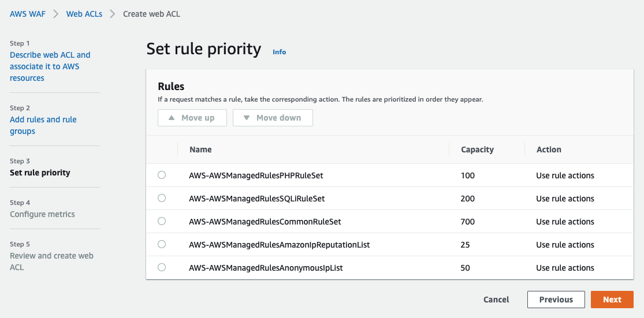
Task: Open the Web ACLs breadcrumb link
Action: coord(84,14)
